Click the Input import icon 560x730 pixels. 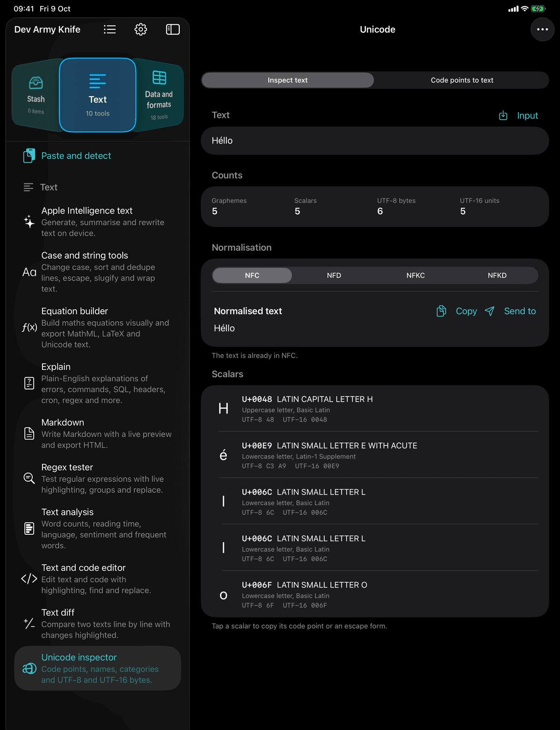pyautogui.click(x=503, y=115)
